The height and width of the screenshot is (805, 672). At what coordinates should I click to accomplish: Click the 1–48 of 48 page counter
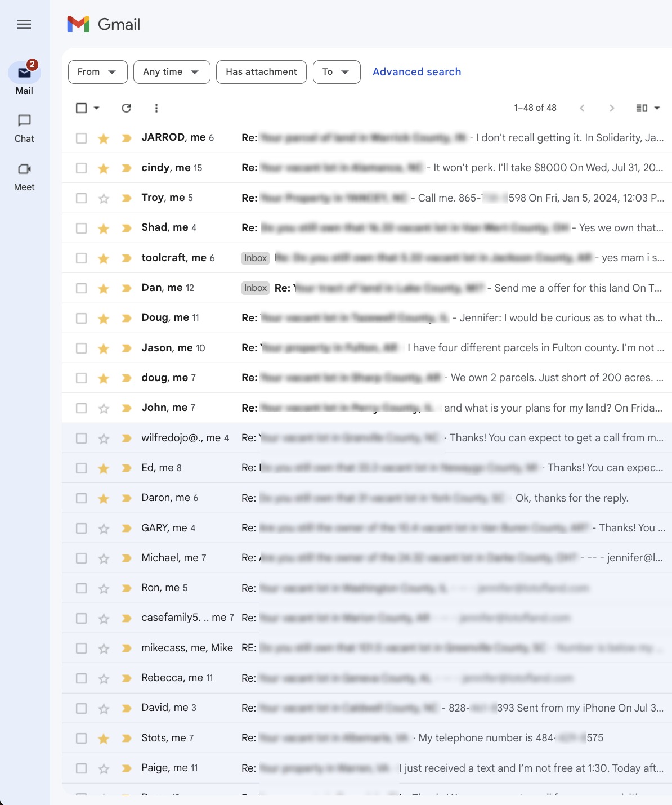point(535,108)
